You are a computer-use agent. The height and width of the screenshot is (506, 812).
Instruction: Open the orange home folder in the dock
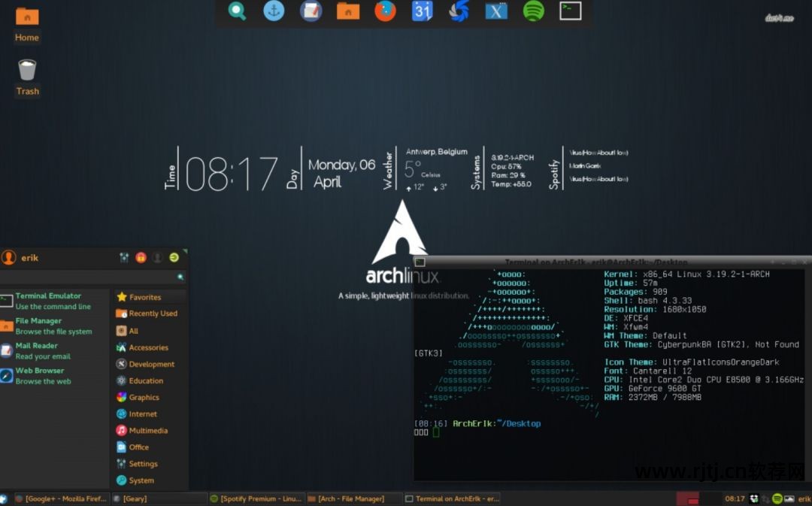348,11
